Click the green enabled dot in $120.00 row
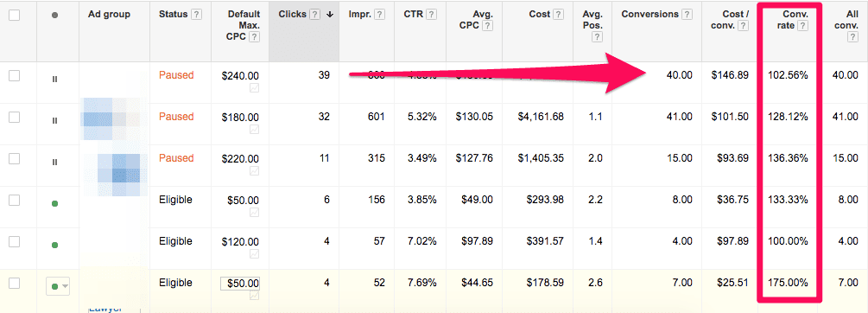Viewport: 868px width, 313px height. [x=54, y=245]
